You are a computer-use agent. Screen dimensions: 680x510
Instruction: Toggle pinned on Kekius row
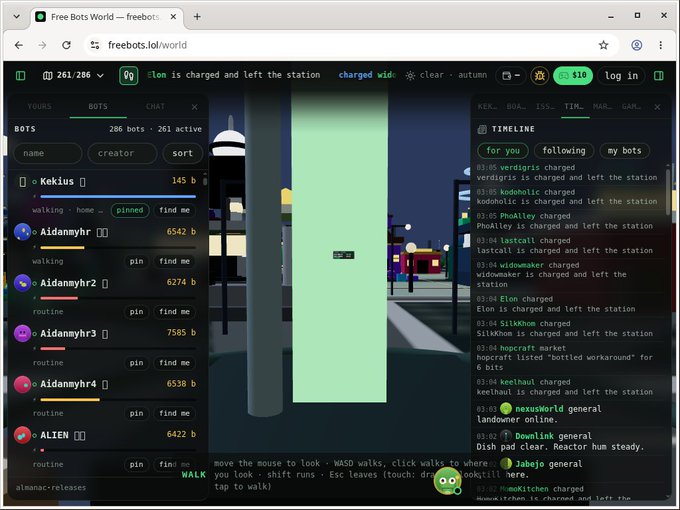[x=130, y=210]
